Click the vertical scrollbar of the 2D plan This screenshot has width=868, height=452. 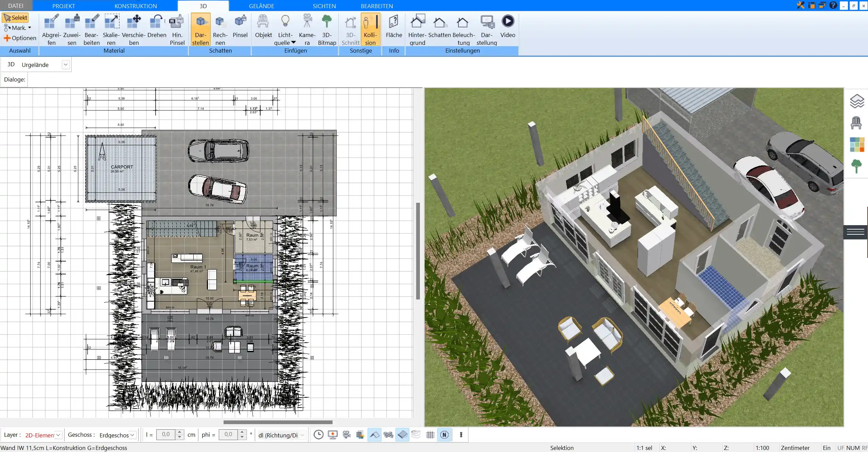point(418,251)
